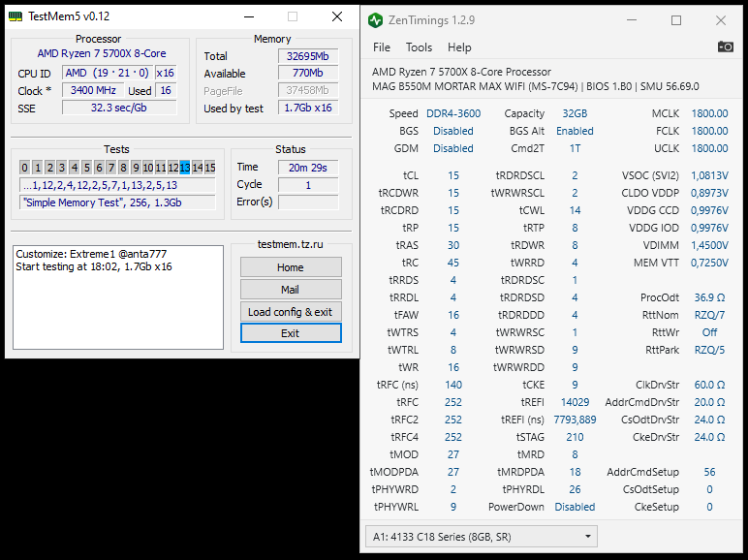
Task: Click the UCLK value 1800.00
Action: pyautogui.click(x=710, y=148)
